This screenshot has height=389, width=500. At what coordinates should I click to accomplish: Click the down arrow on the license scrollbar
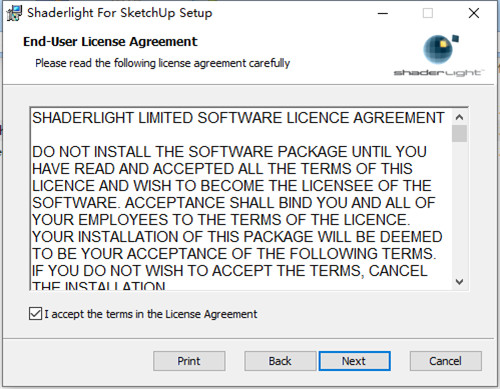[x=459, y=282]
